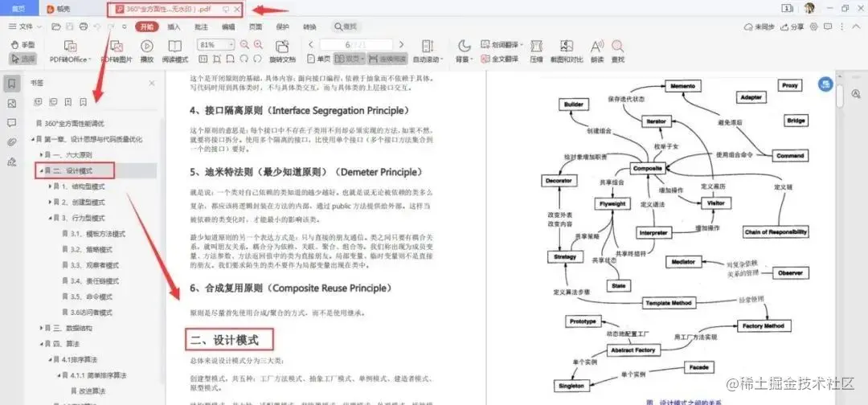
Task: Switch to the 编辑 ribbon tab
Action: pos(228,27)
